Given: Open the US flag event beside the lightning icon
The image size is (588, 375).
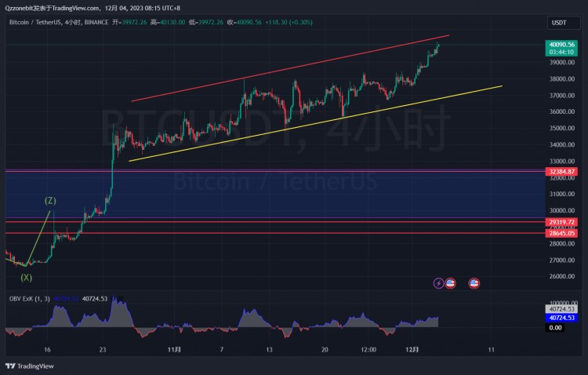Looking at the screenshot, I should [x=450, y=283].
